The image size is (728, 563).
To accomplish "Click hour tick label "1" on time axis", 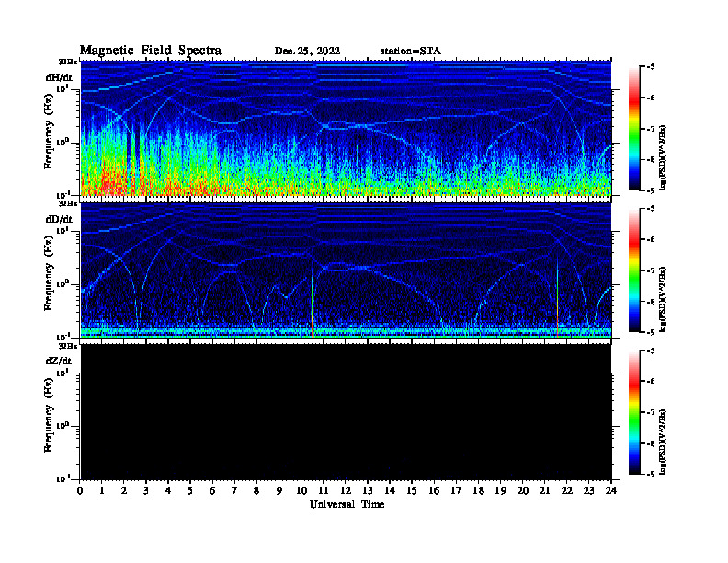I will [102, 491].
